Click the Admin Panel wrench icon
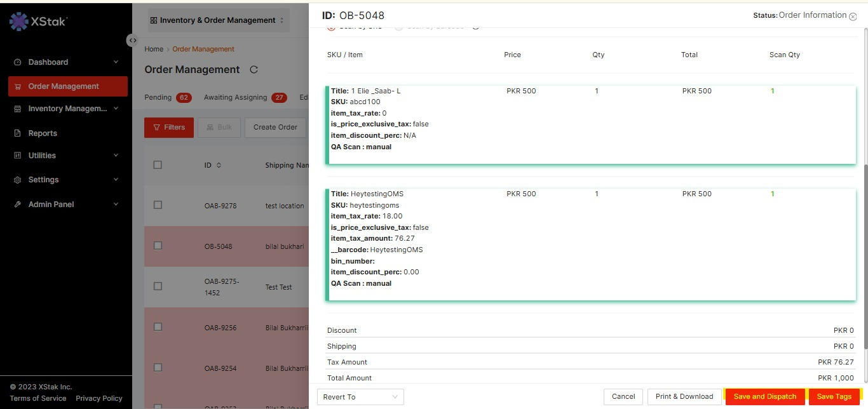Image resolution: width=868 pixels, height=409 pixels. [17, 204]
